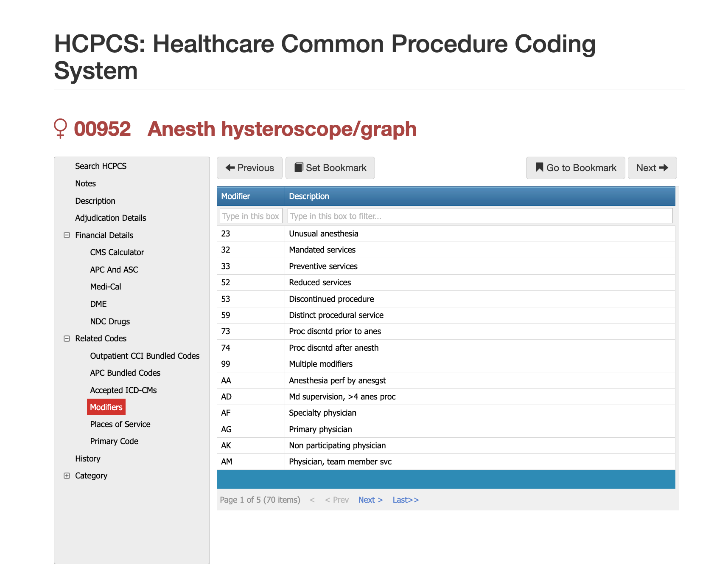Image resolution: width=728 pixels, height=574 pixels.
Task: Select Adjudication Details in the sidebar
Action: (x=110, y=218)
